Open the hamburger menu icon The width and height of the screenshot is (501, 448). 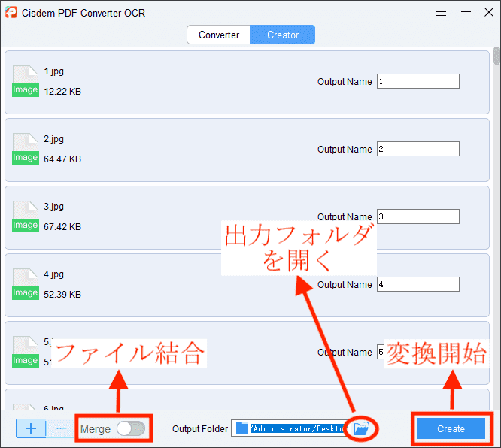tap(441, 12)
